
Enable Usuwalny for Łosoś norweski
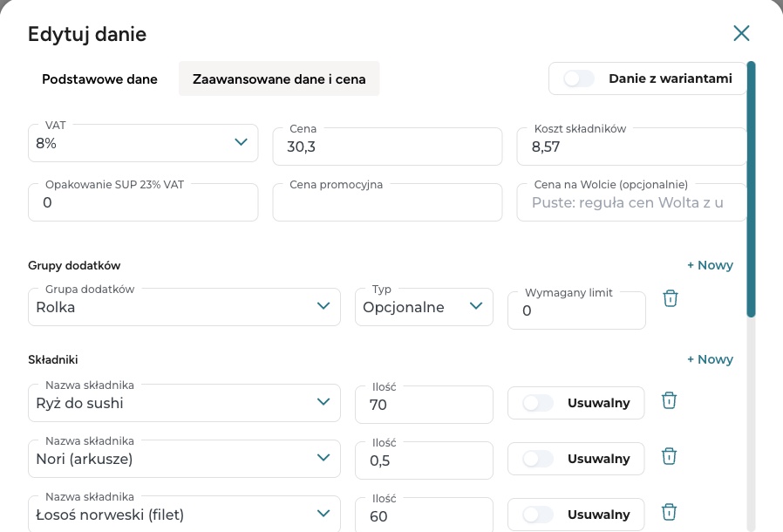pos(538,515)
